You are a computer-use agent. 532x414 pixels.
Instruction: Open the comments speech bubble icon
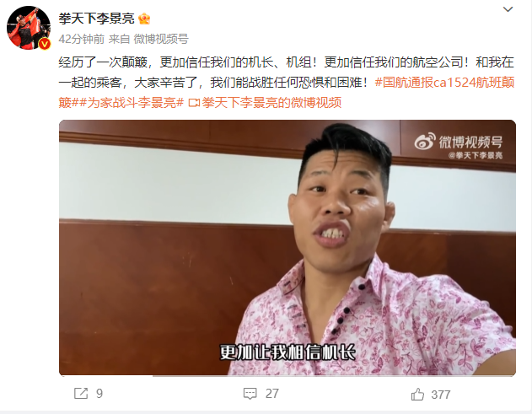[250, 394]
